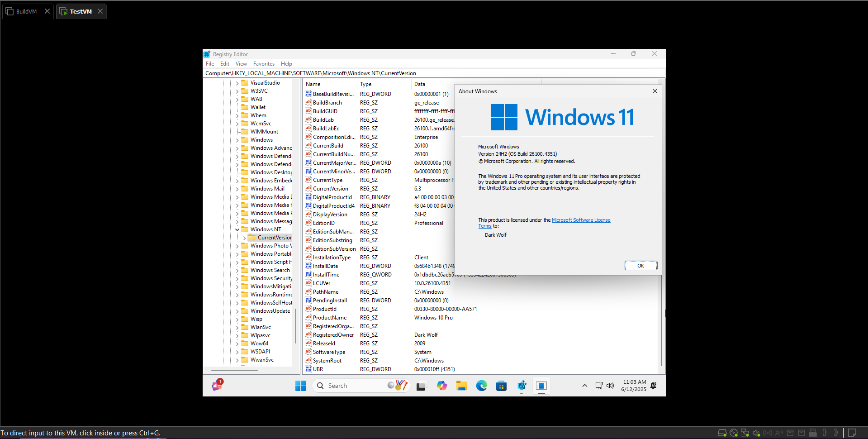This screenshot has height=439, width=868.
Task: Expand the VisualStudio tree node
Action: click(237, 83)
